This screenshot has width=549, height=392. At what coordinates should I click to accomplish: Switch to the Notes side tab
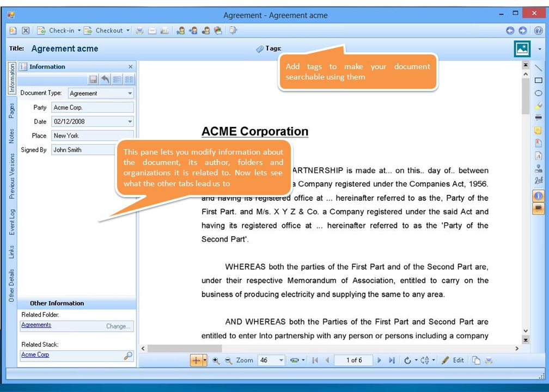tap(12, 136)
